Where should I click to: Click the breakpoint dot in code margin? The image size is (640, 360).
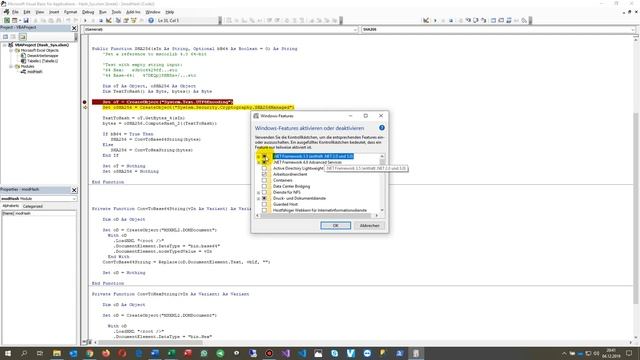84,102
